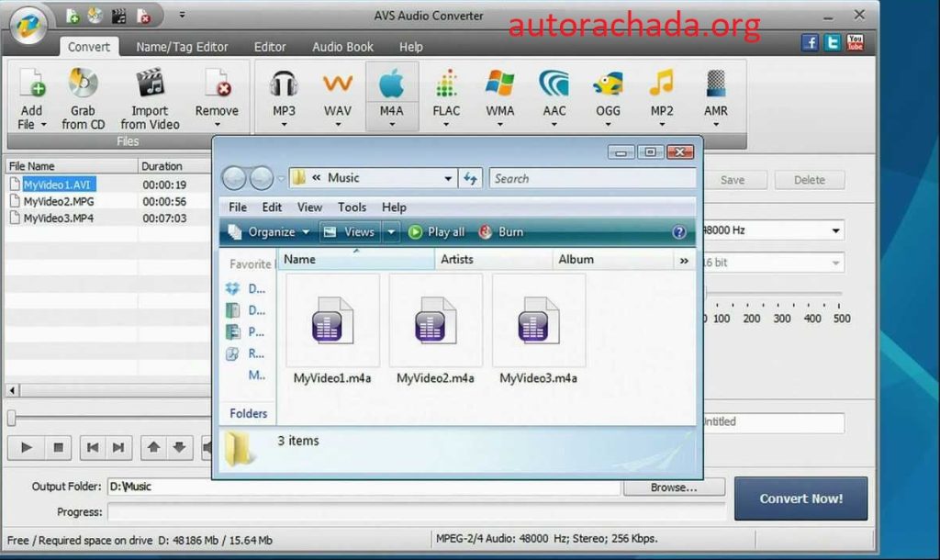Viewport: 940px width, 560px height.
Task: Click Search field in Music window
Action: [x=592, y=179]
